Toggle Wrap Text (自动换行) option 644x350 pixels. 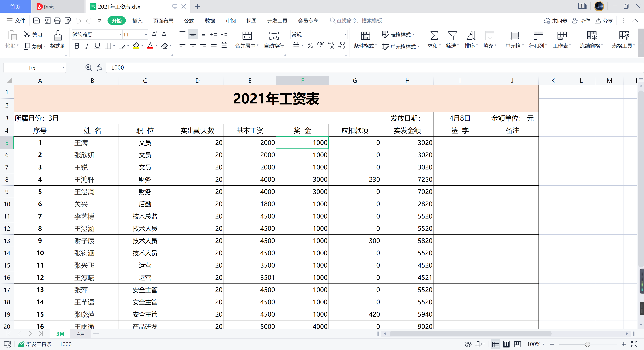(x=274, y=36)
